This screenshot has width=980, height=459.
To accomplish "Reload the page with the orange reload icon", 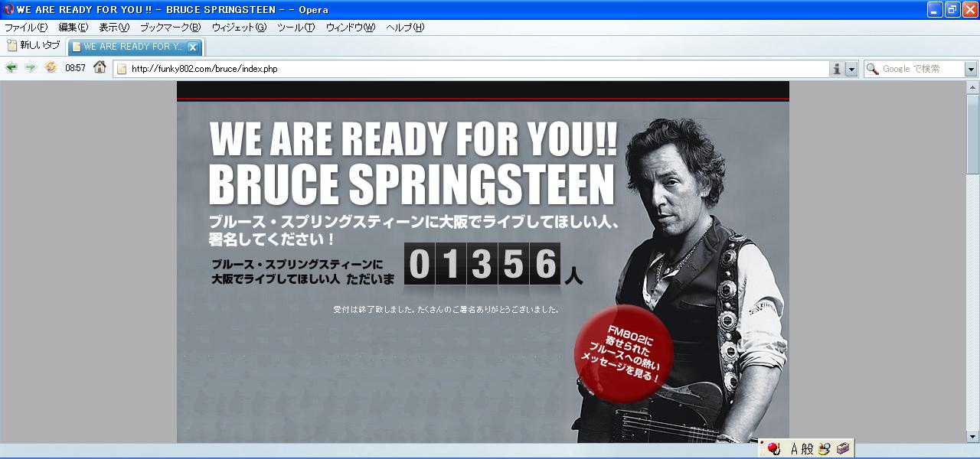I will click(51, 67).
